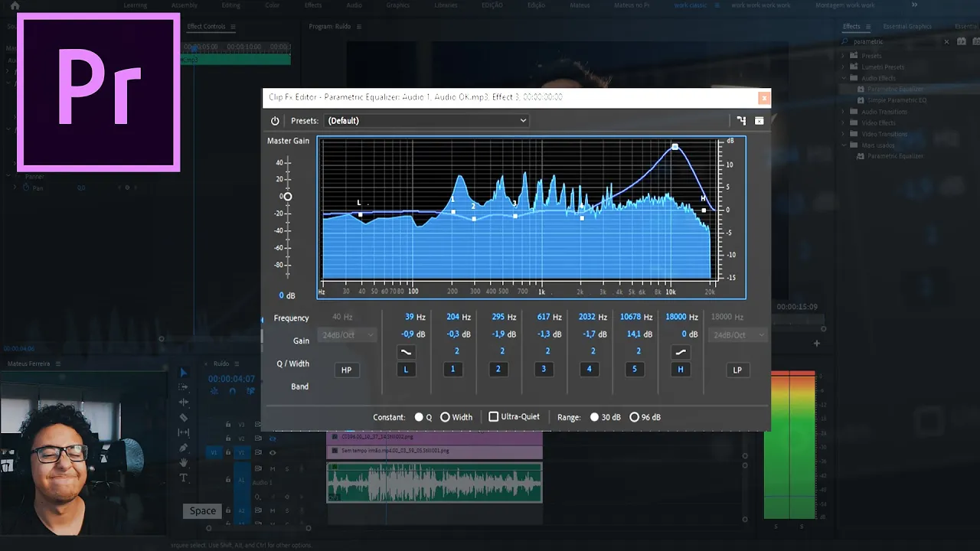Click the Parametric Equalizer effect under Audio Effects

coord(895,90)
